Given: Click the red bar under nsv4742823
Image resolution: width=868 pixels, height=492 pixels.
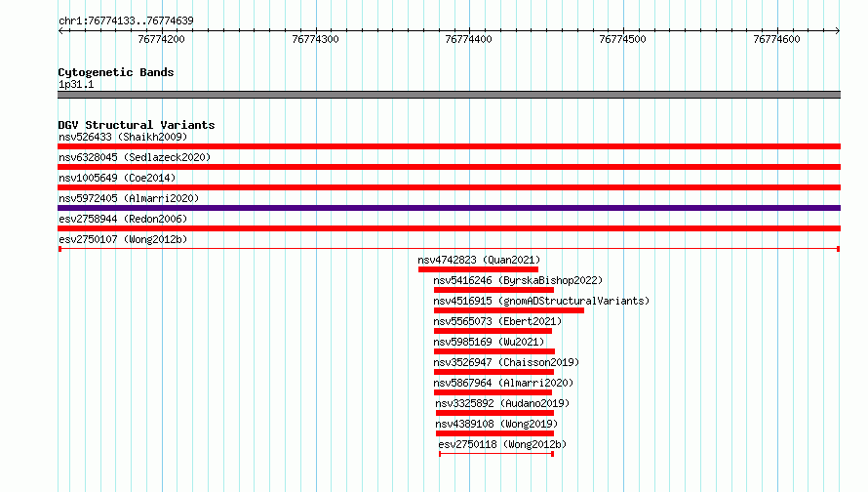Looking at the screenshot, I should 478,269.
